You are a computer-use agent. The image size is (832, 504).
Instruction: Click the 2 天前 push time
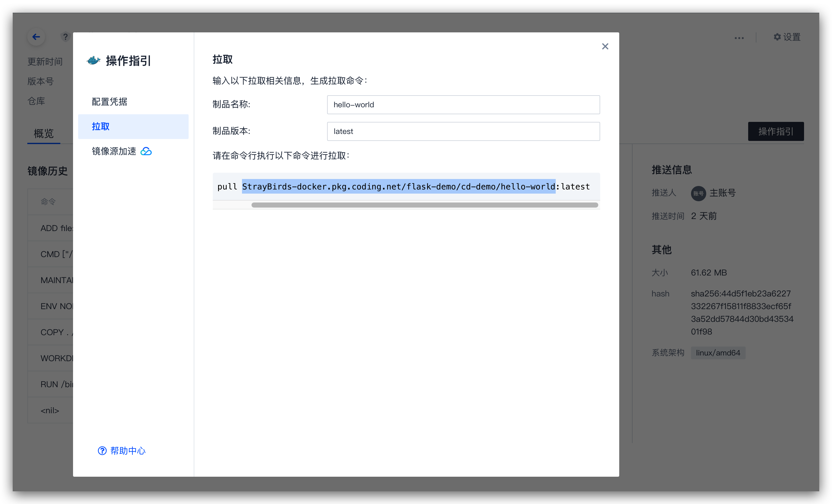click(704, 216)
